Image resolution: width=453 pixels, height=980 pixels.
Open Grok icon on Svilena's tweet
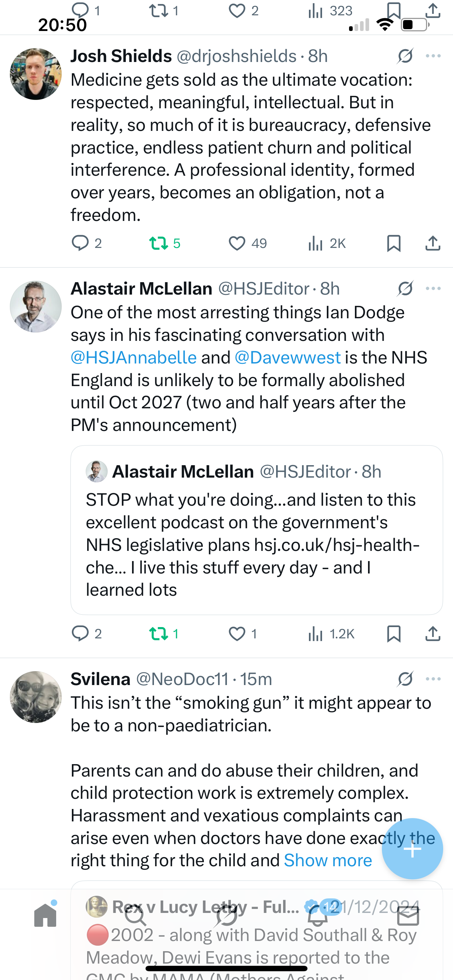tap(406, 679)
